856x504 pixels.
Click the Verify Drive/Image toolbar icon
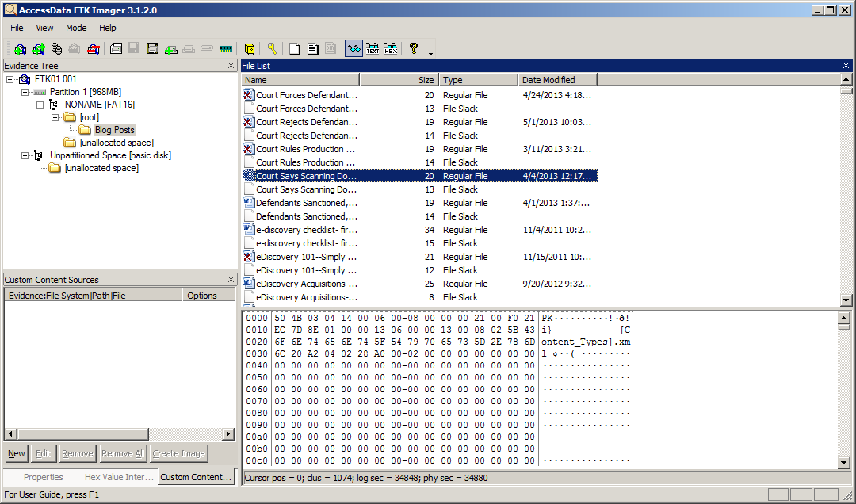(207, 48)
